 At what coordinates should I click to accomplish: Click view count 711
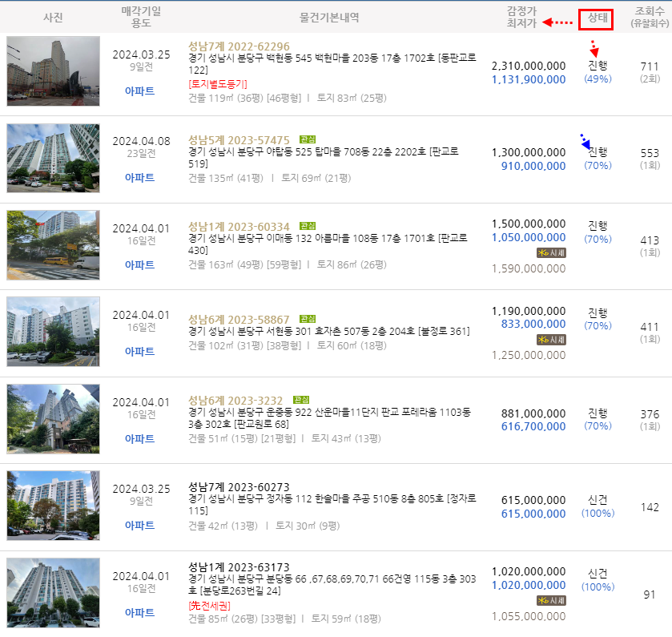click(x=650, y=67)
